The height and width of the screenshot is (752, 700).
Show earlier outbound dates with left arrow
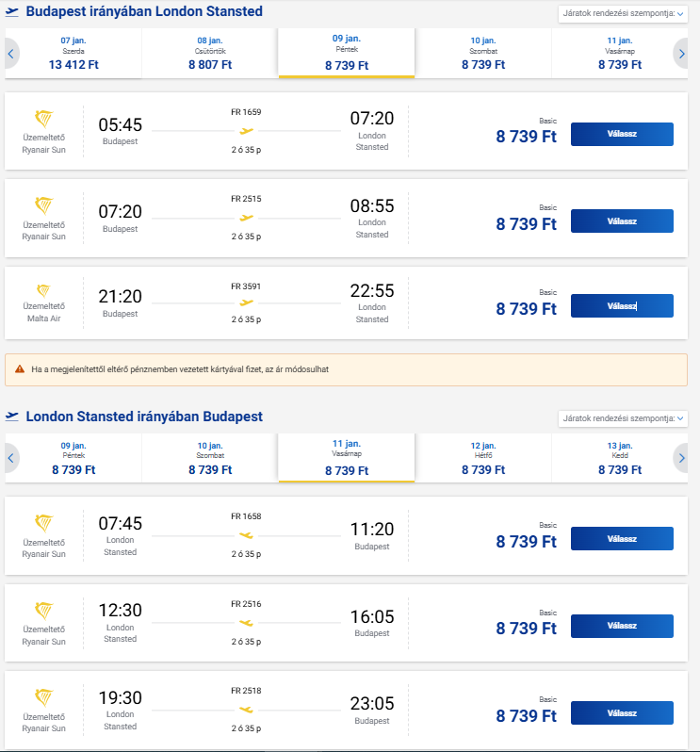pyautogui.click(x=10, y=54)
